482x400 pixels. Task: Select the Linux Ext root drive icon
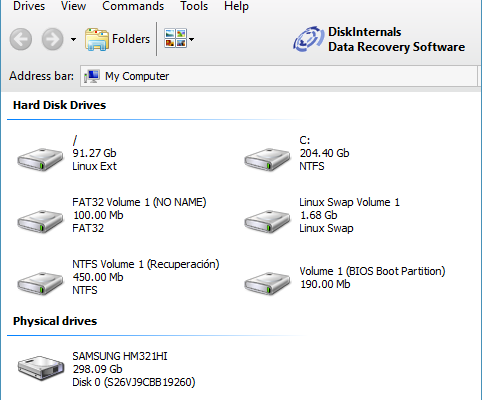(x=40, y=159)
